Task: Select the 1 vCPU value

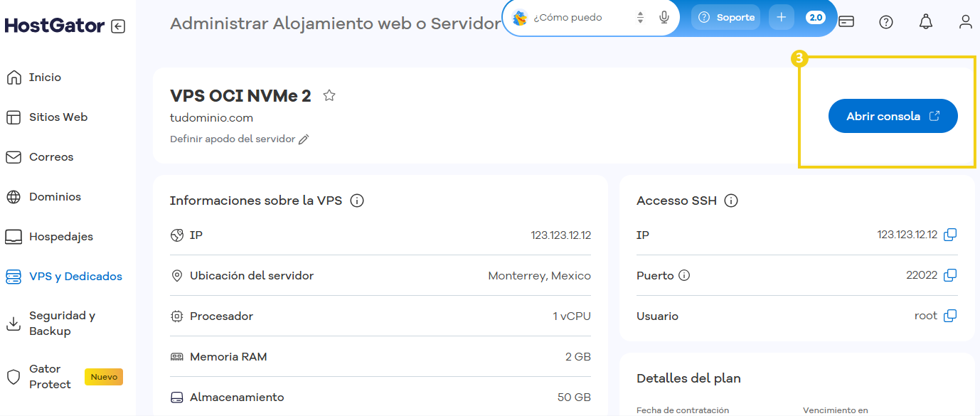Action: point(572,316)
